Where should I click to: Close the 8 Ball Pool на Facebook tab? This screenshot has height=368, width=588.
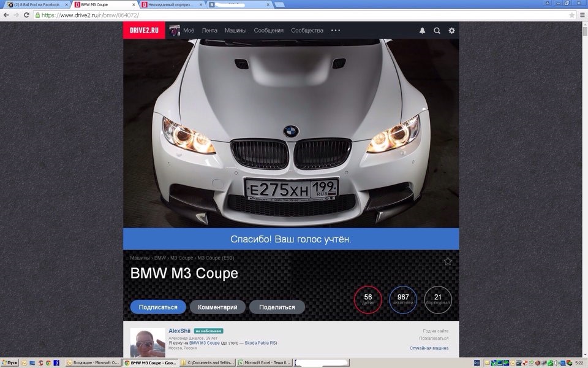(x=66, y=5)
